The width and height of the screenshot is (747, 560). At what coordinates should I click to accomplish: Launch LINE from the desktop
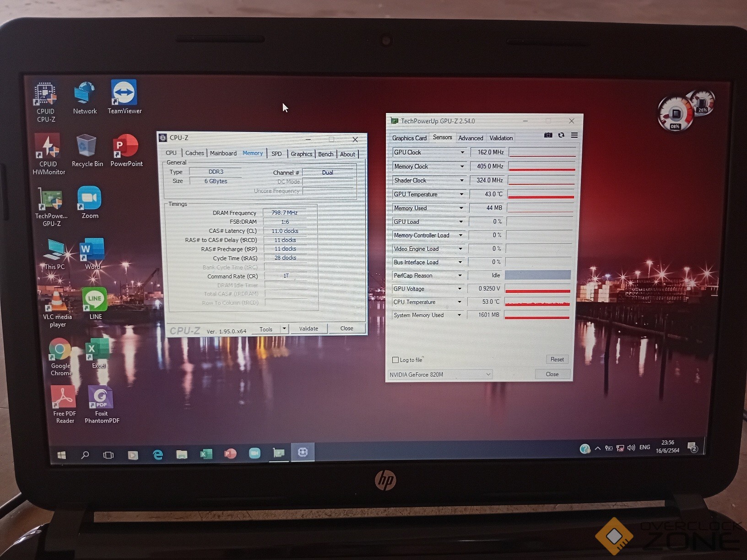tap(95, 303)
